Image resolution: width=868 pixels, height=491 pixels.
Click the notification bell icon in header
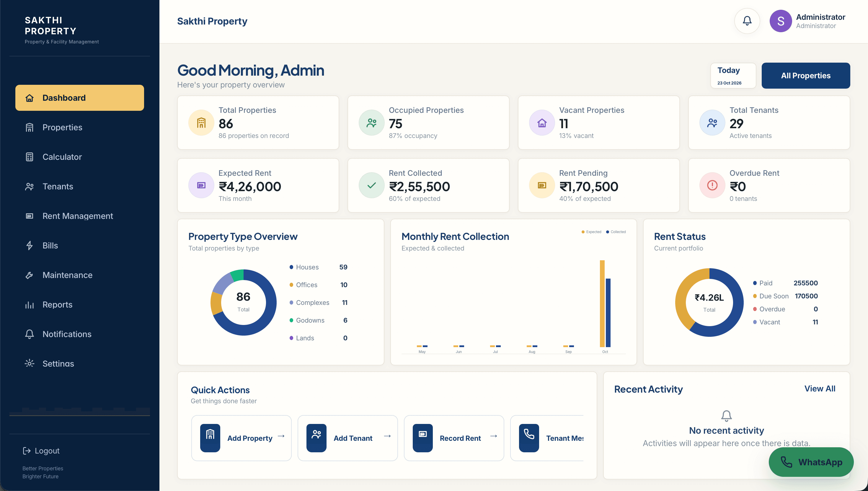pos(747,21)
